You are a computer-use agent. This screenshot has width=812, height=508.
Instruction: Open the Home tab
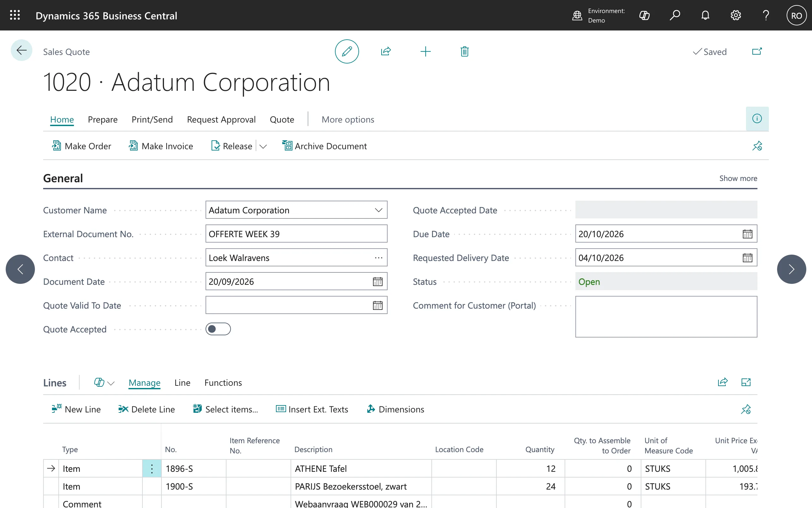(x=62, y=120)
